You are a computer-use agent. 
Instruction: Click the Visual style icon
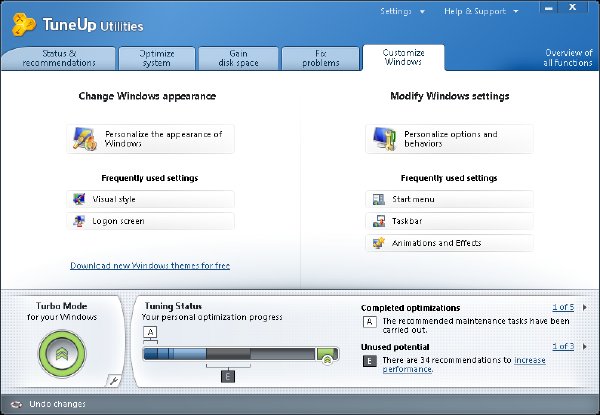(x=79, y=199)
